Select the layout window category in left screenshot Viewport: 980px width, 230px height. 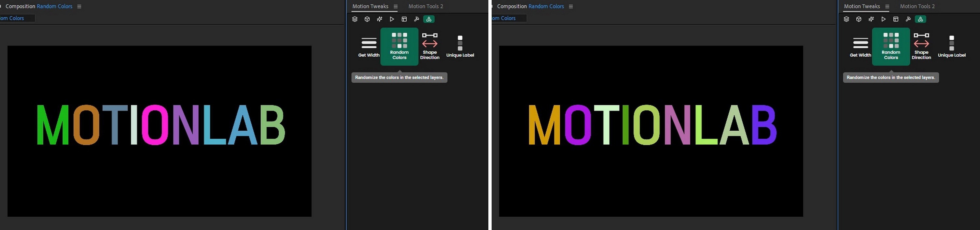point(404,19)
